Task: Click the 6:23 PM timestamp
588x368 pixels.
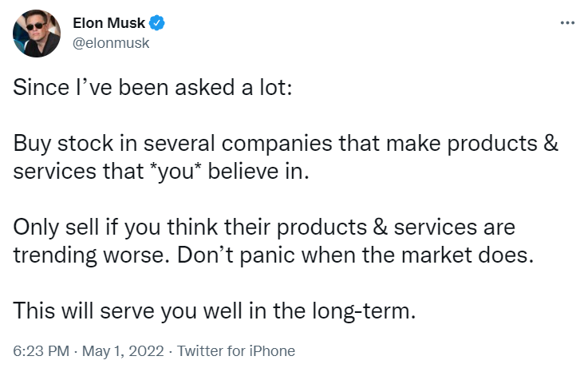Action: pos(41,351)
